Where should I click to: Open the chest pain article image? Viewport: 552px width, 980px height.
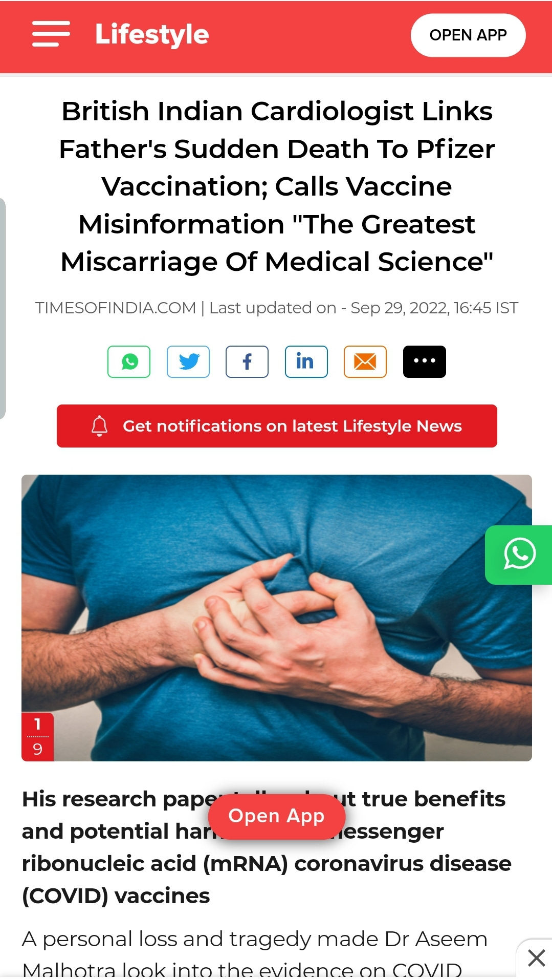(277, 618)
